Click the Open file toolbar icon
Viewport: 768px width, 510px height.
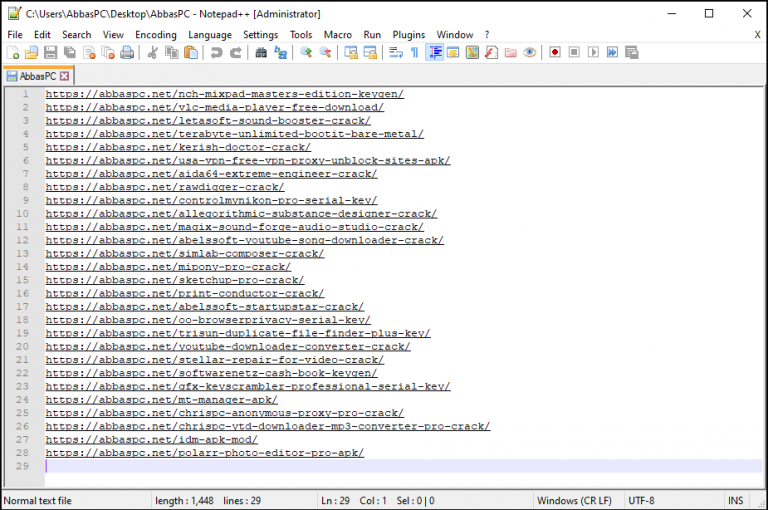point(31,52)
